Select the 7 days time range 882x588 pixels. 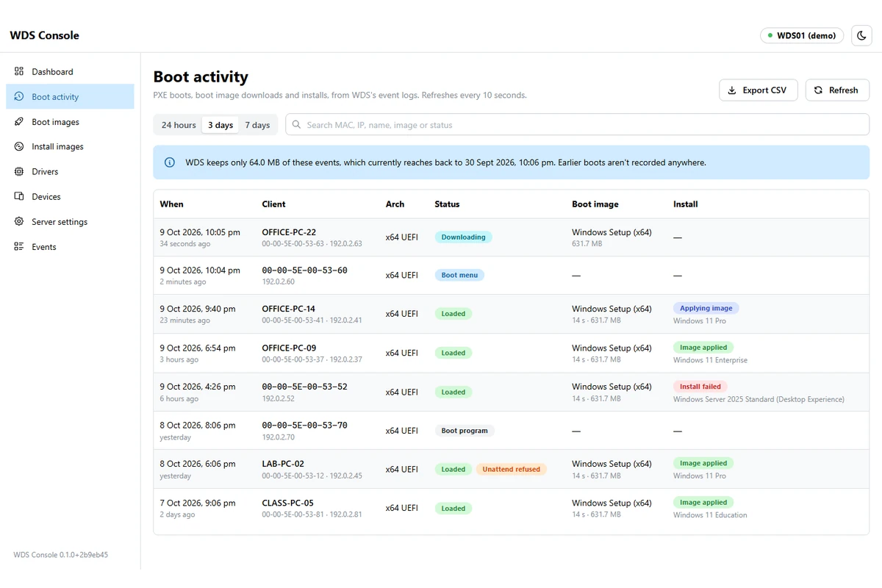[x=257, y=125]
